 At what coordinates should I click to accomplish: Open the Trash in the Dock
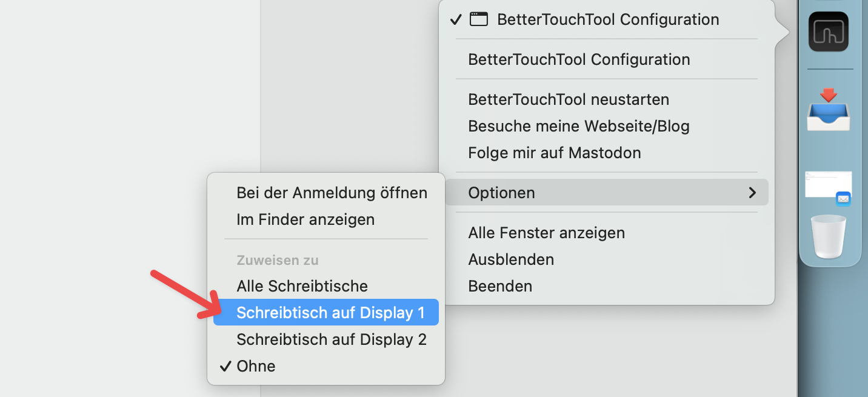829,236
